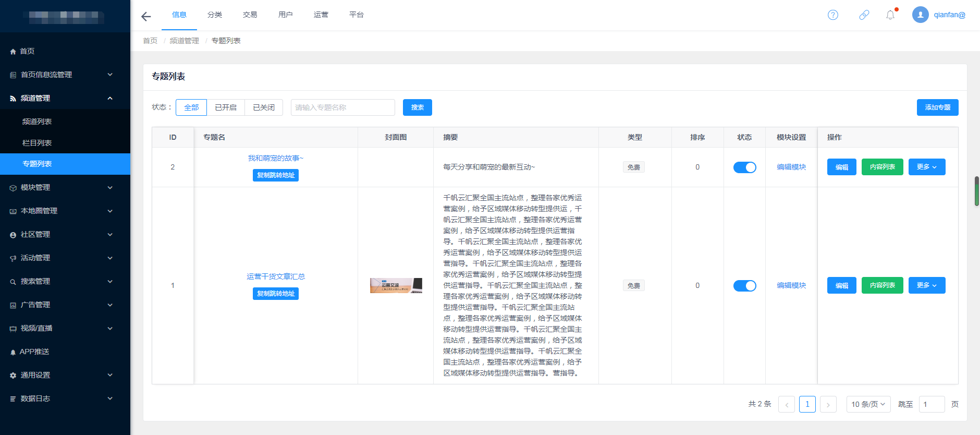Select the 已关闭 status filter
The height and width of the screenshot is (435, 980).
(x=264, y=107)
